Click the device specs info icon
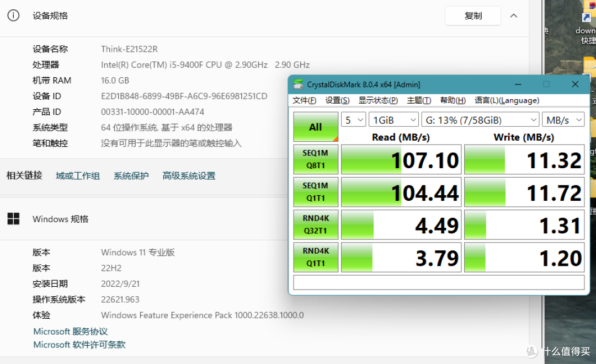 [x=13, y=15]
